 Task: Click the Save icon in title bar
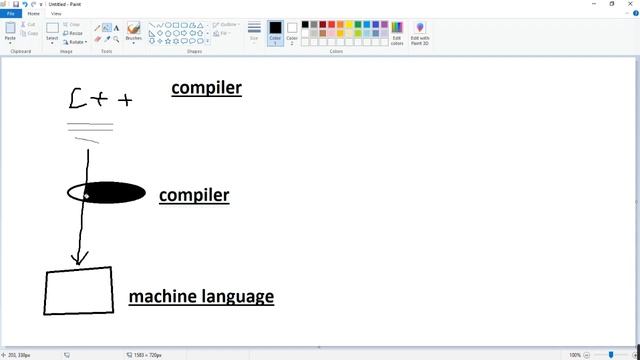pos(16,4)
